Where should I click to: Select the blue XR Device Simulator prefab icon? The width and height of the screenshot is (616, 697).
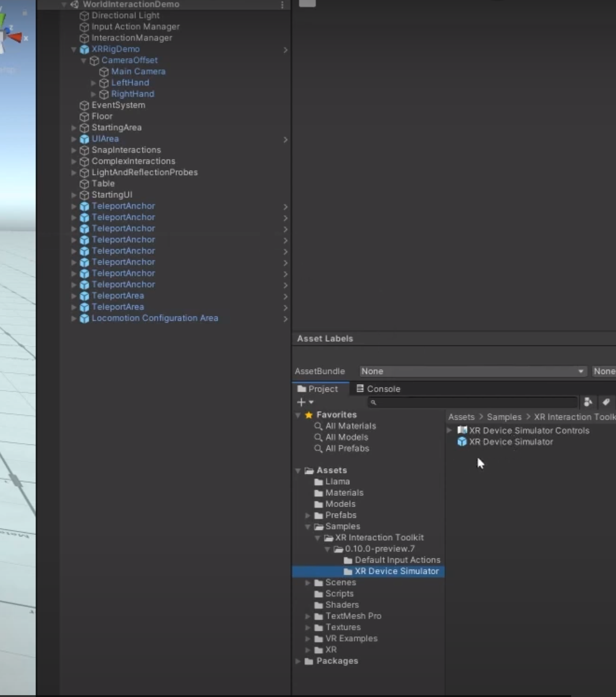point(462,442)
